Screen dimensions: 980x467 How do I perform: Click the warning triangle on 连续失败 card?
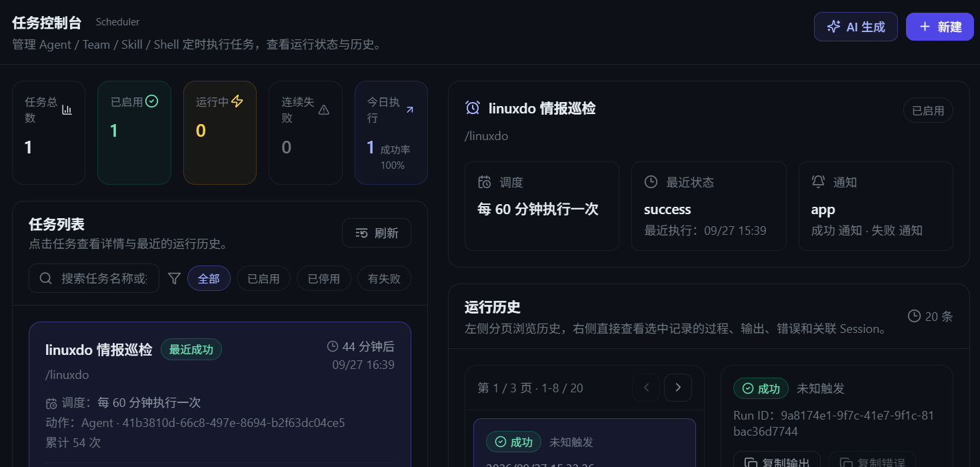pyautogui.click(x=324, y=110)
